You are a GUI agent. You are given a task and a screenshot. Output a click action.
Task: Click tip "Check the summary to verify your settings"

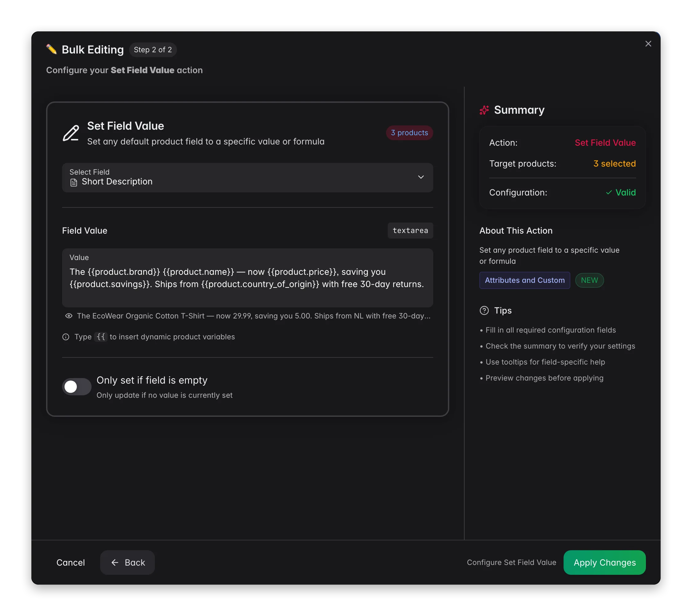point(560,346)
